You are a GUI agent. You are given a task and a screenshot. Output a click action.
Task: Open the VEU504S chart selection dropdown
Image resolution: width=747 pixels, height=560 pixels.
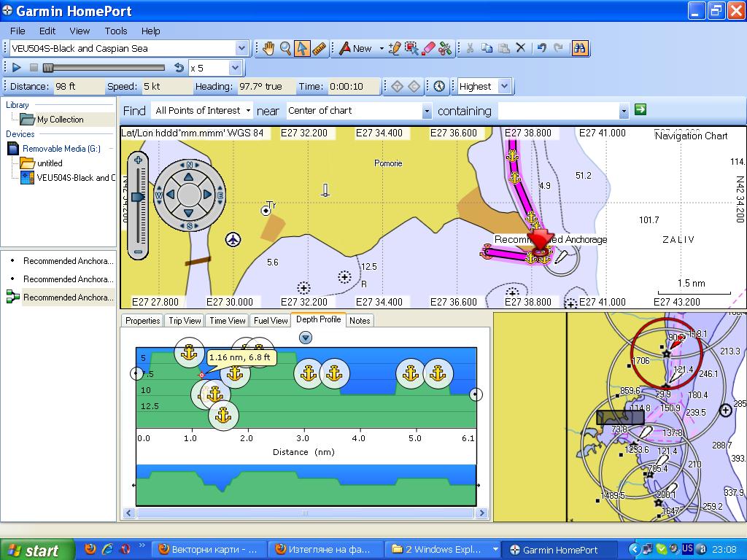pyautogui.click(x=241, y=49)
